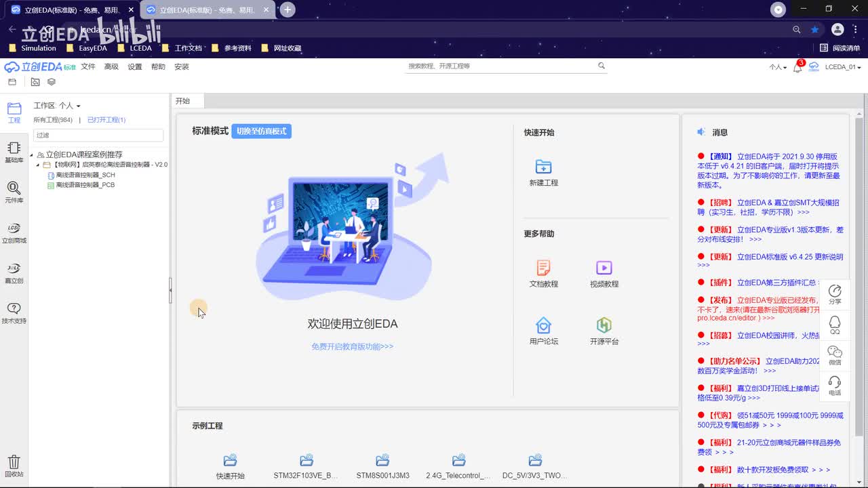Open the 【通知】 news about client version
The height and width of the screenshot is (488, 868).
(x=770, y=170)
